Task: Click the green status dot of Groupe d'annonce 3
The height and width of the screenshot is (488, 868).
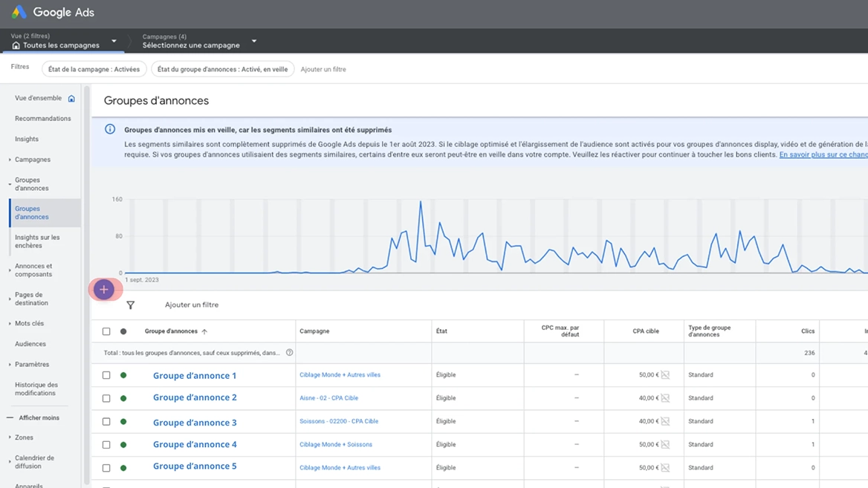Action: [x=123, y=422]
